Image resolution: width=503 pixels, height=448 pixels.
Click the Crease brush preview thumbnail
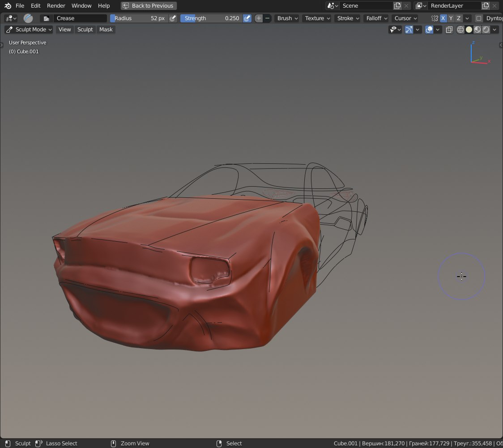coord(28,18)
